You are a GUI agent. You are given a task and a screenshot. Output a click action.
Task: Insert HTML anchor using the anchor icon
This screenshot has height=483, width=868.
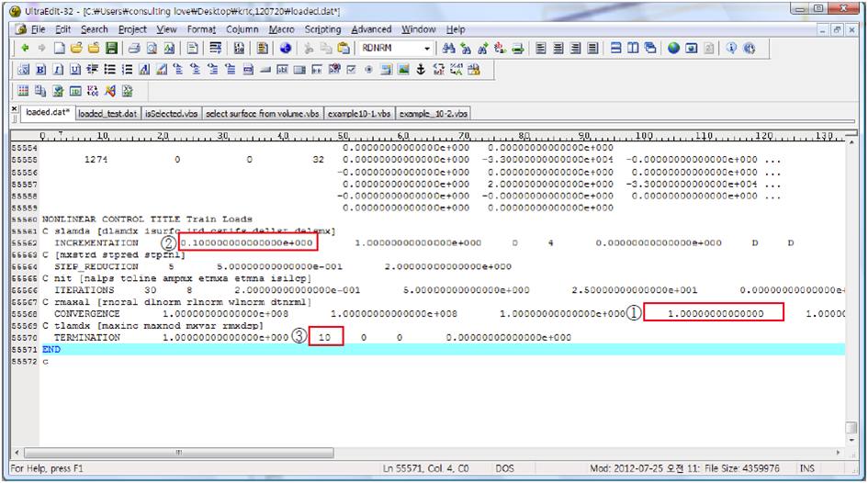(421, 70)
